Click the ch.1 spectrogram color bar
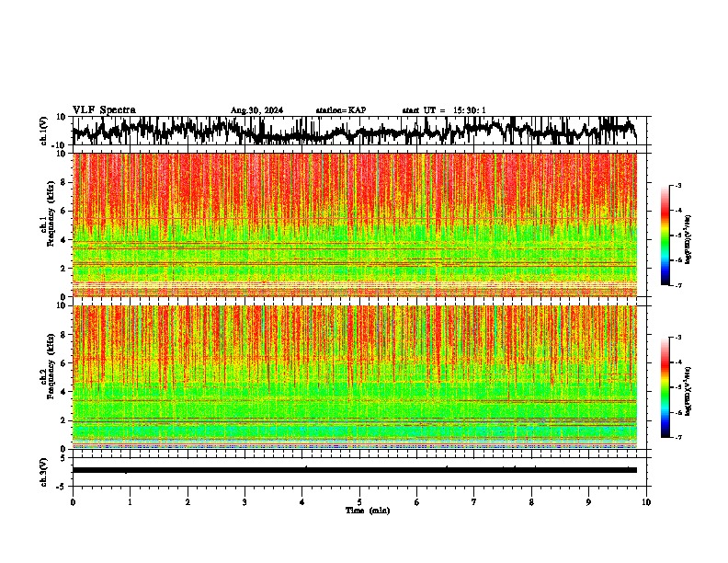This screenshot has height=563, width=728. tap(665, 236)
